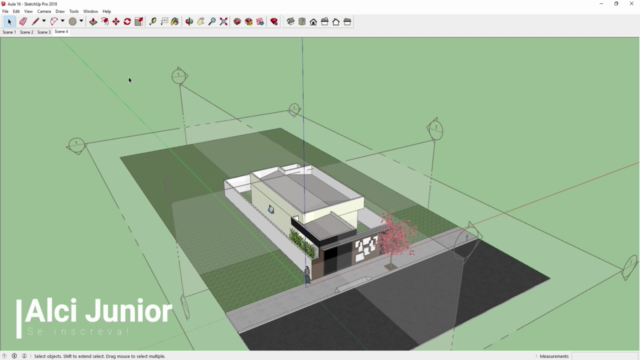The height and width of the screenshot is (360, 640).
Task: Open the Extension Warehouse ruby icon
Action: pos(274,22)
